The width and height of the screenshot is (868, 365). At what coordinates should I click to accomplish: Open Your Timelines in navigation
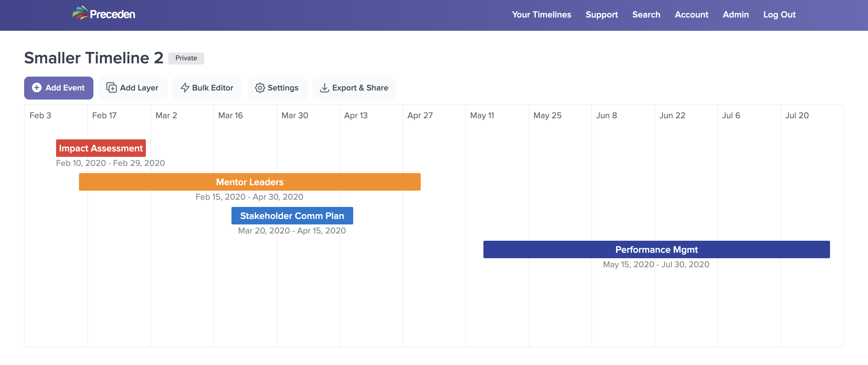tap(541, 14)
